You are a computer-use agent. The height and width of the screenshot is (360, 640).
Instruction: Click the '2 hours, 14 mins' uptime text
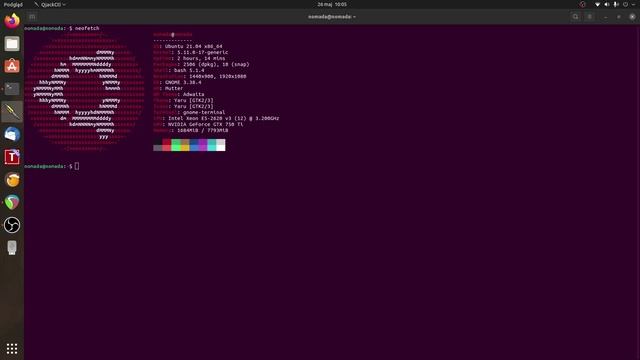coord(201,58)
